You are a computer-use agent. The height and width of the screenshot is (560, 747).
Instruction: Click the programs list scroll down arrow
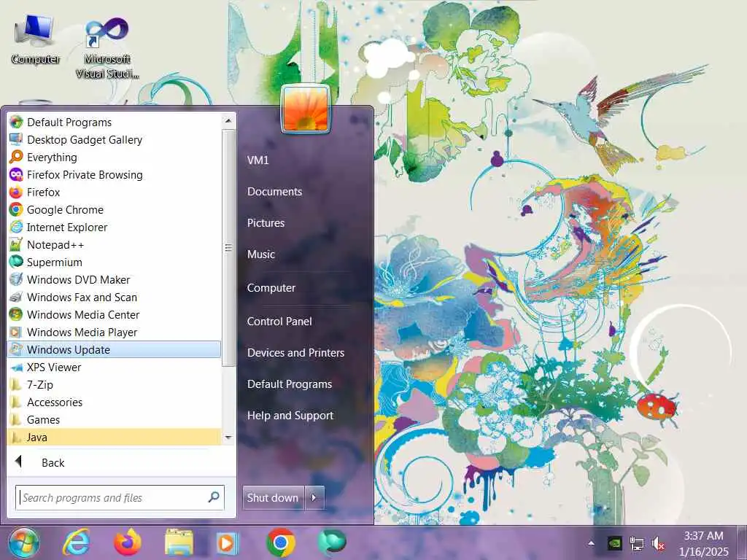228,437
